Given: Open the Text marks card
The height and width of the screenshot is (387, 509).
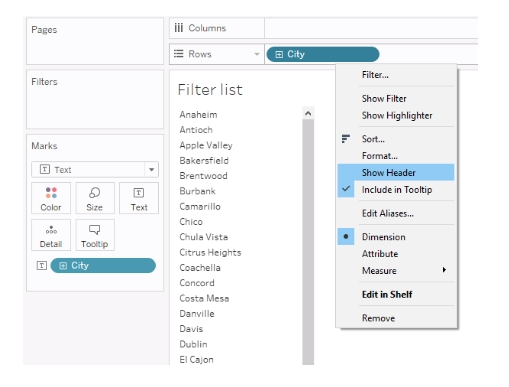Looking at the screenshot, I should (x=139, y=198).
